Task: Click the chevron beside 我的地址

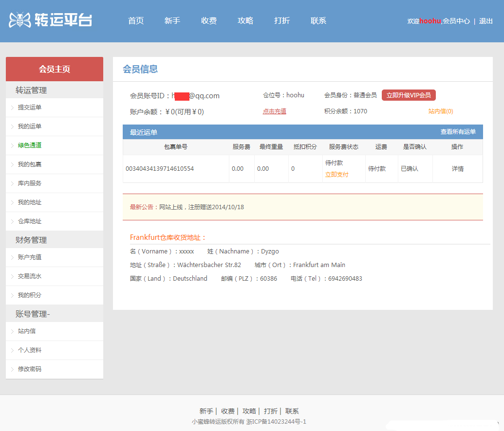Action: click(12, 202)
